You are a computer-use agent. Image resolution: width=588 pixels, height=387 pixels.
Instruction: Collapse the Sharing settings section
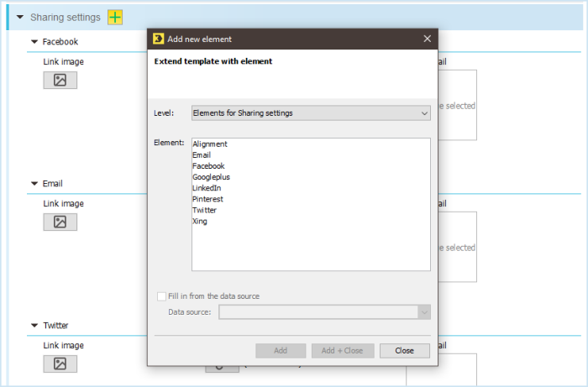[x=20, y=18]
